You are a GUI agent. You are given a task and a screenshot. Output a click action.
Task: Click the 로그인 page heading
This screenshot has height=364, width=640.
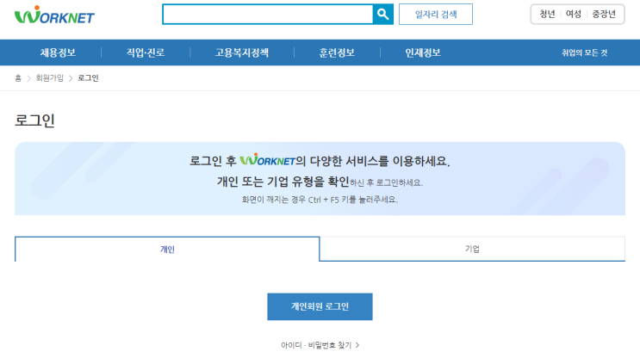point(34,120)
